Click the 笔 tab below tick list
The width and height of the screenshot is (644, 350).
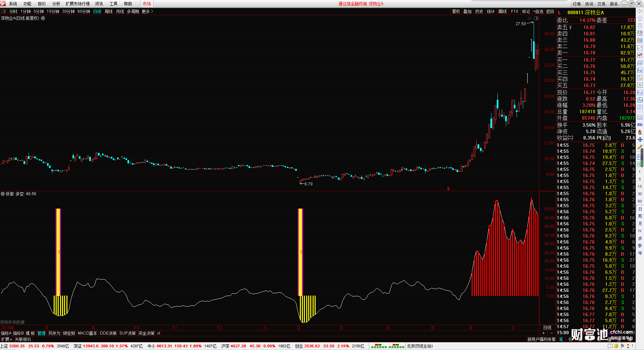(561, 339)
